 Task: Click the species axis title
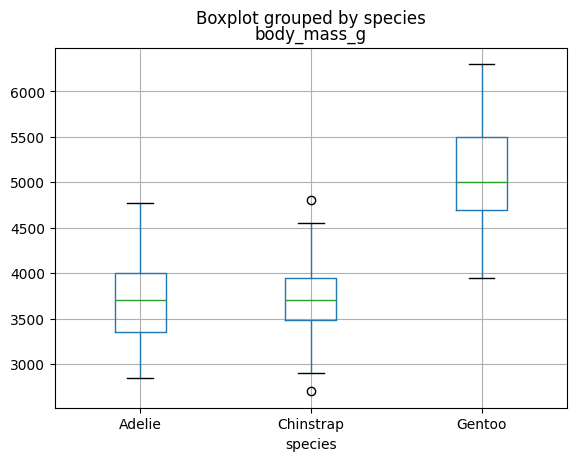click(311, 444)
